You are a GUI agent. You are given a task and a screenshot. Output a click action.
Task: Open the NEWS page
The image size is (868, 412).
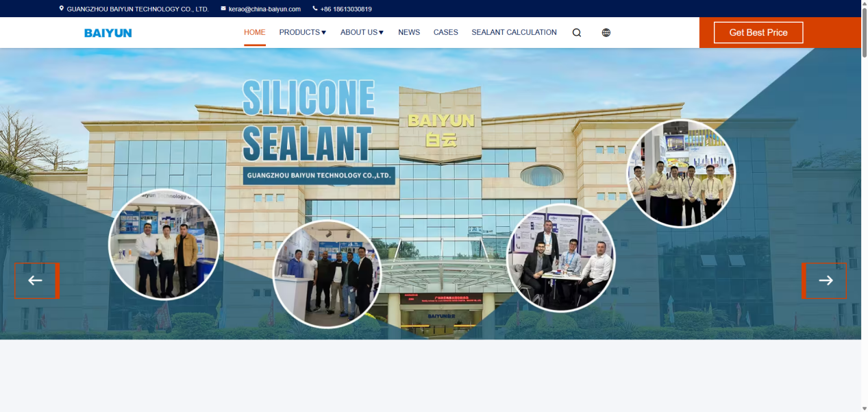(x=409, y=32)
